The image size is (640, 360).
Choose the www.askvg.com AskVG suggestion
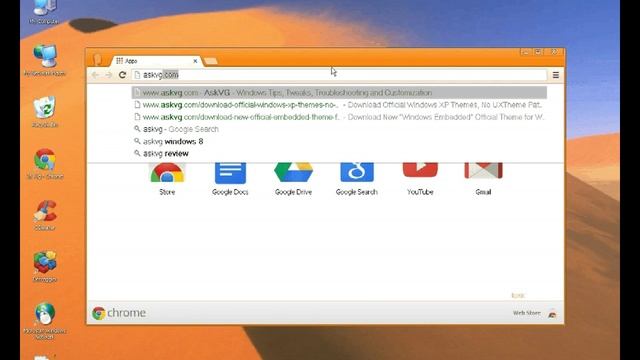[x=339, y=93]
